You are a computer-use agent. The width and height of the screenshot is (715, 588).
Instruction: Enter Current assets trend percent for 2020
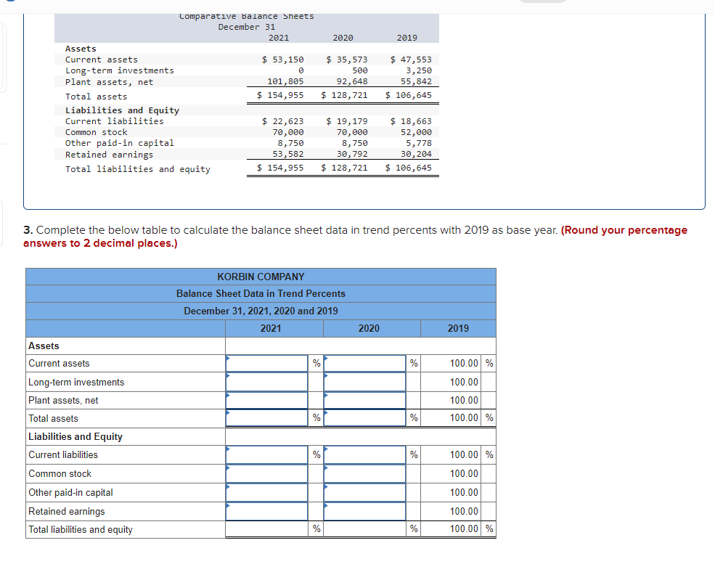[364, 363]
